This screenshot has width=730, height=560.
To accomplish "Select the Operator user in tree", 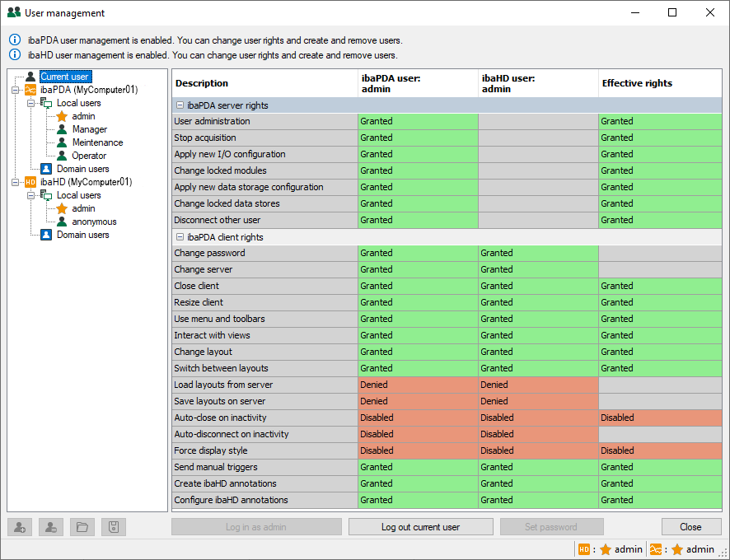I will tap(89, 156).
